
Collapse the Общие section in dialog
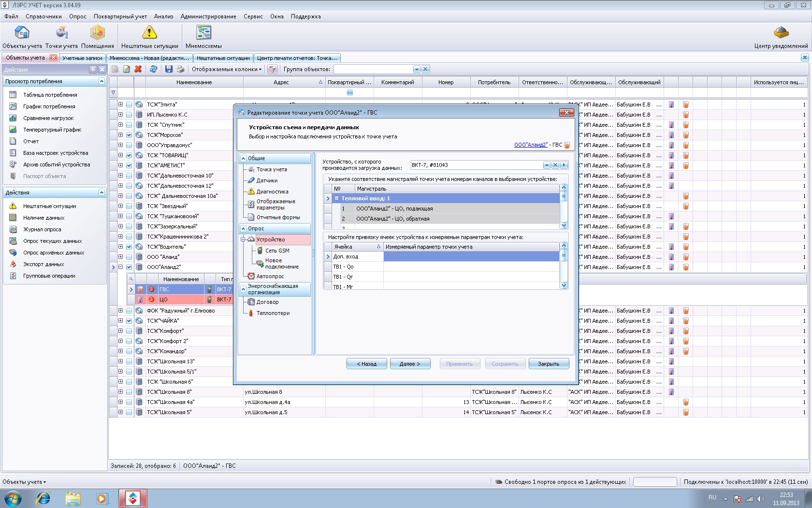[x=244, y=158]
